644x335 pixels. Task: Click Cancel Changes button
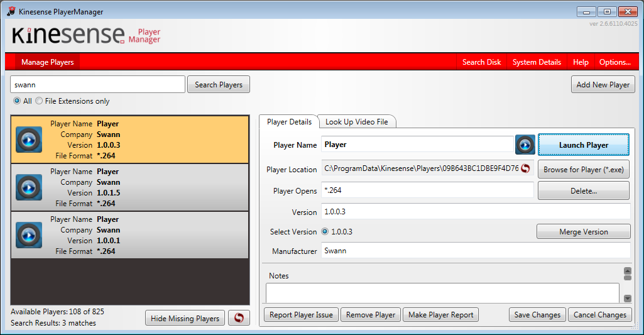point(599,315)
